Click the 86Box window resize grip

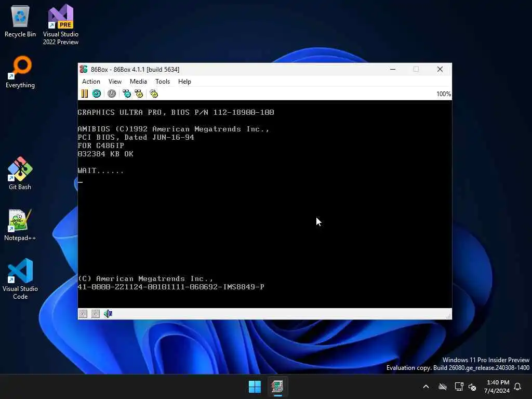448,316
